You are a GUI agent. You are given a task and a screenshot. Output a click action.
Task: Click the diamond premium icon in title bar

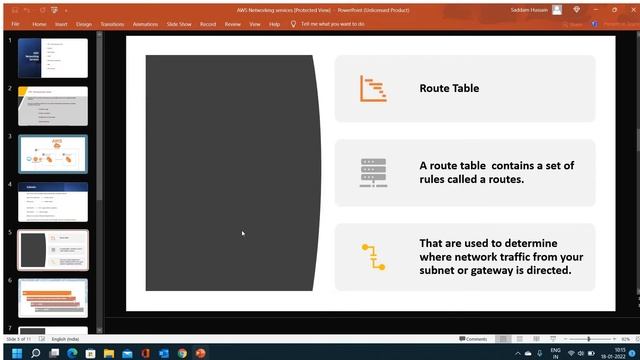point(576,10)
